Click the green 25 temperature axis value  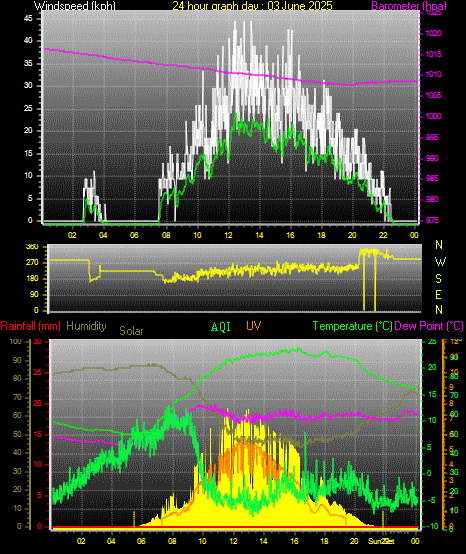(432, 342)
